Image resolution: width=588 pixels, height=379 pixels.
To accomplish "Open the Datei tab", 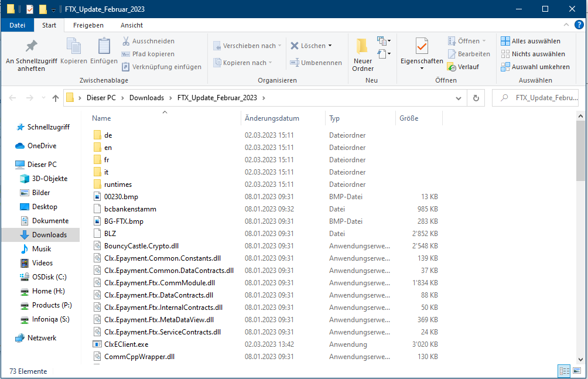I will pyautogui.click(x=17, y=25).
